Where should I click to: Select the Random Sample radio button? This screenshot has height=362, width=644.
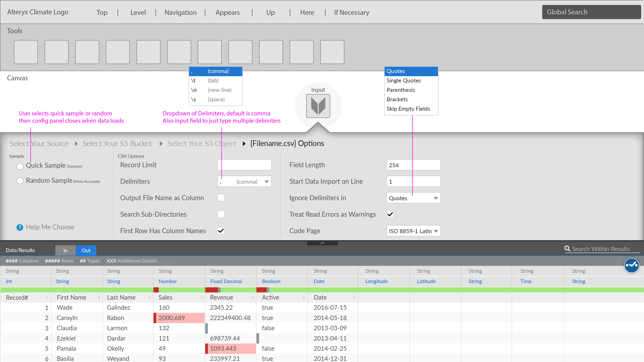coord(20,181)
